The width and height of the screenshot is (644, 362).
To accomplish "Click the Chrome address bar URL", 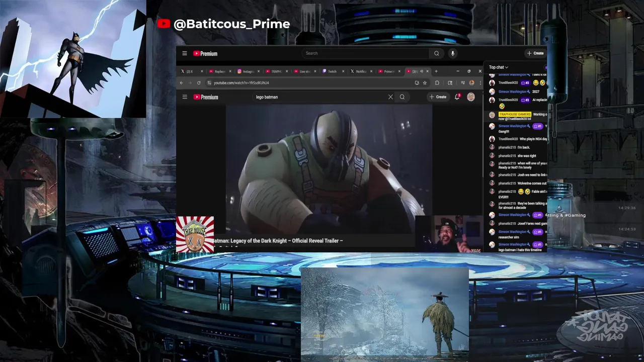I will tap(242, 83).
